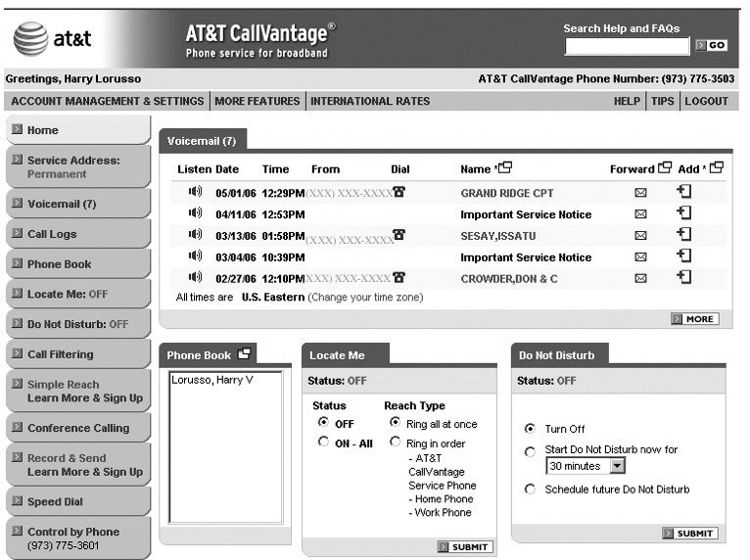The image size is (750, 560).
Task: Add GRAND RIDGE CPT to phone book
Action: click(684, 193)
